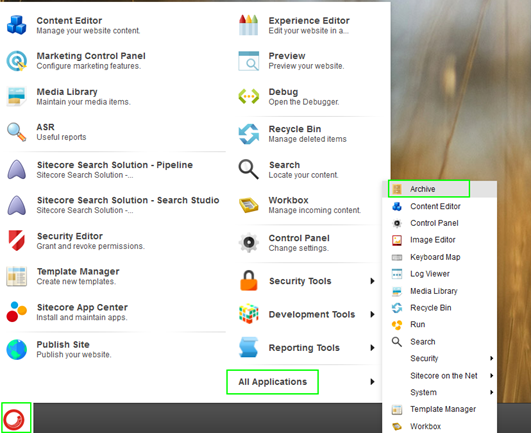The height and width of the screenshot is (433, 531).
Task: Click the Publish Site globe icon
Action: point(16,349)
